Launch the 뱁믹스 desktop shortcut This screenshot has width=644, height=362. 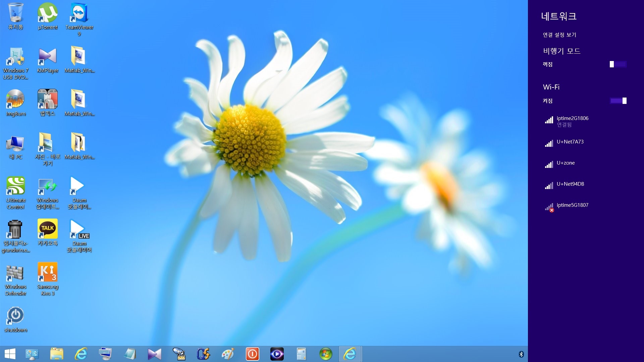[x=48, y=103]
